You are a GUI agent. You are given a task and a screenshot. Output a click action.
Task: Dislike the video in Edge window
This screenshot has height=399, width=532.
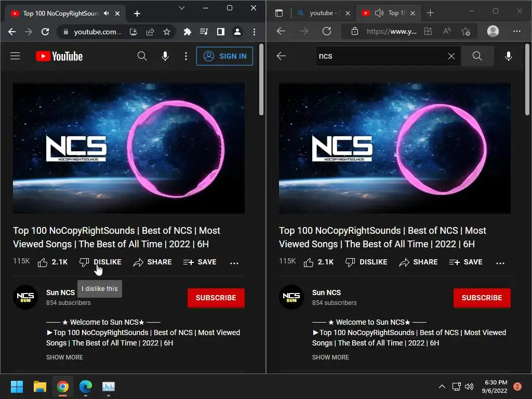(x=366, y=262)
